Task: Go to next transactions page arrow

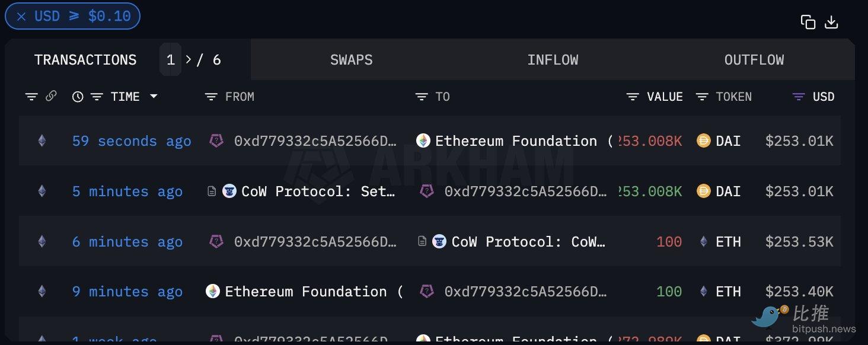Action: (189, 60)
